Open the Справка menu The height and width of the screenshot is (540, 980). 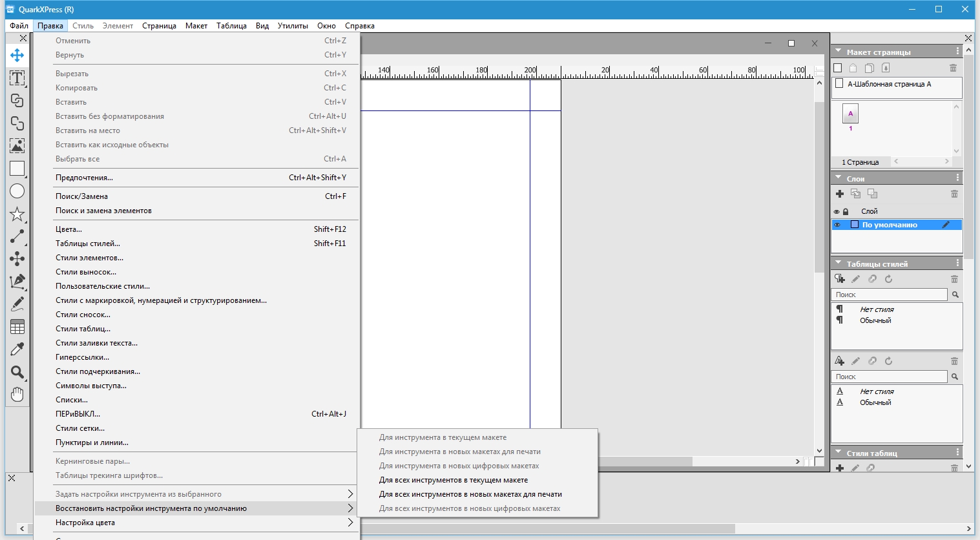[x=360, y=26]
